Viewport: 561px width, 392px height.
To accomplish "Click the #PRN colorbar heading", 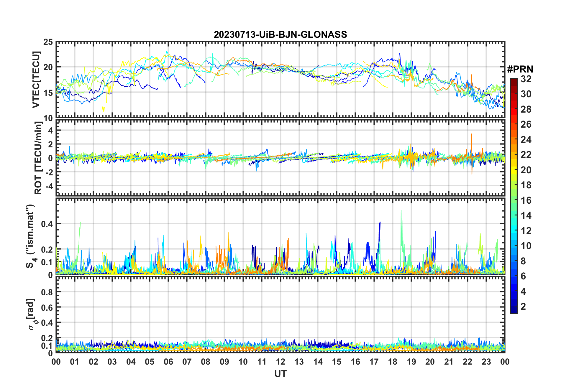I will tap(520, 69).
